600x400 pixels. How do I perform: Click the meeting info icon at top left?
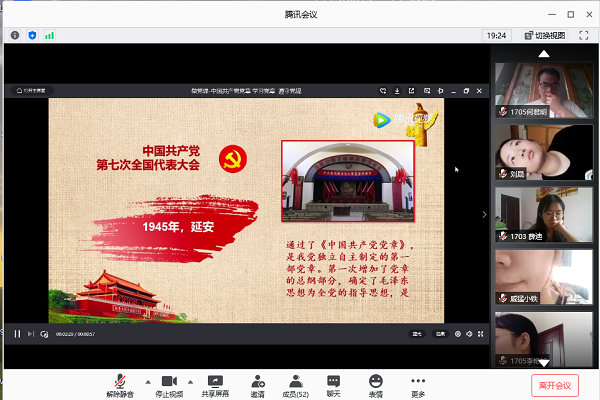(x=15, y=35)
